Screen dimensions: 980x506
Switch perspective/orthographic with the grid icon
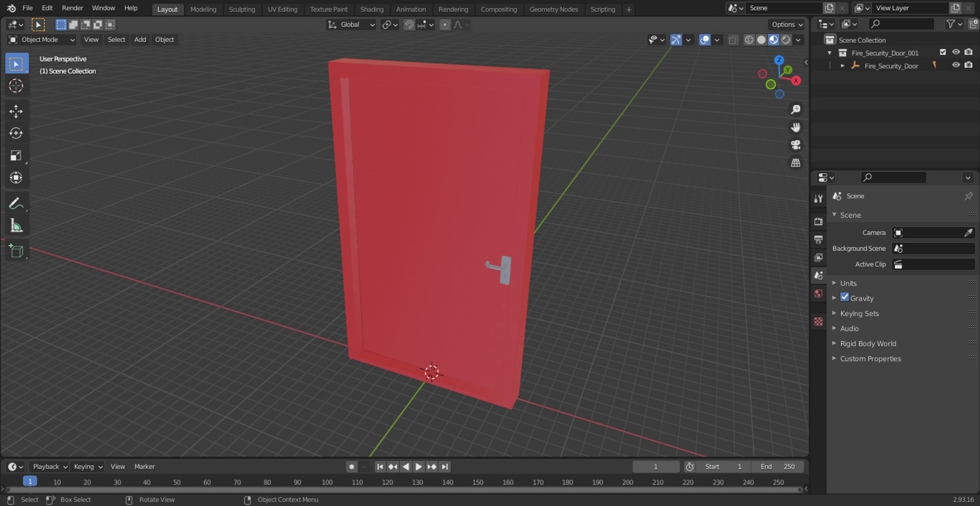click(x=795, y=163)
